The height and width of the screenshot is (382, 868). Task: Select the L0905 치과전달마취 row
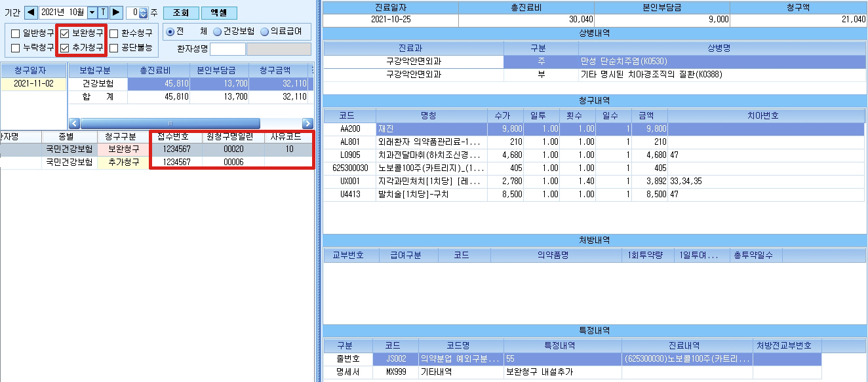pos(595,155)
